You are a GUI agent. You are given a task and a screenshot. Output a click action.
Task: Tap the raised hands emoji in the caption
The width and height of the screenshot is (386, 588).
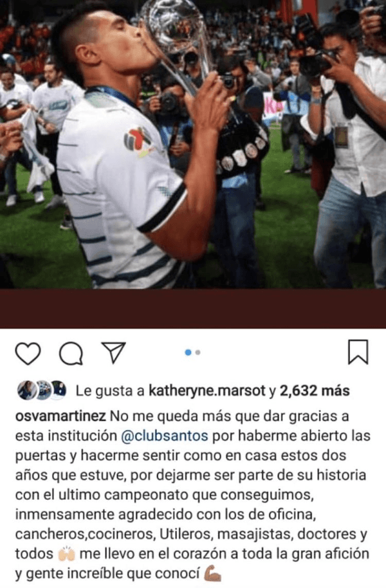click(x=66, y=554)
